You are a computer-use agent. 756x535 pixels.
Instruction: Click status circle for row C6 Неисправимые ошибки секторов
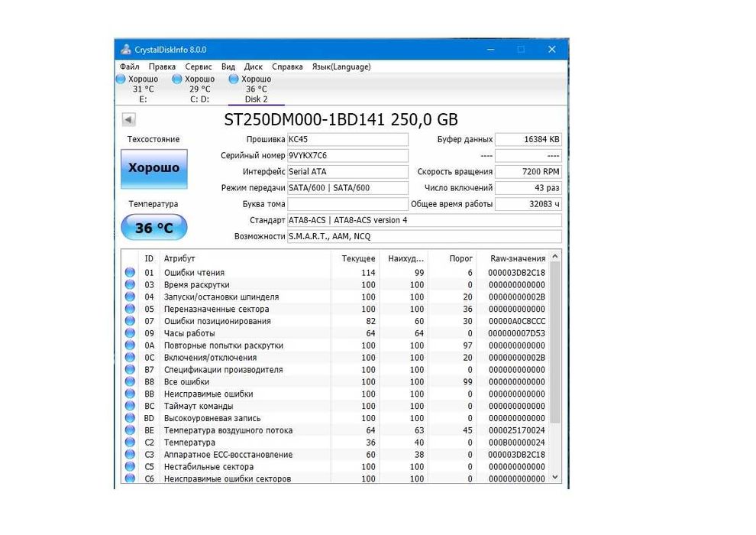(130, 478)
